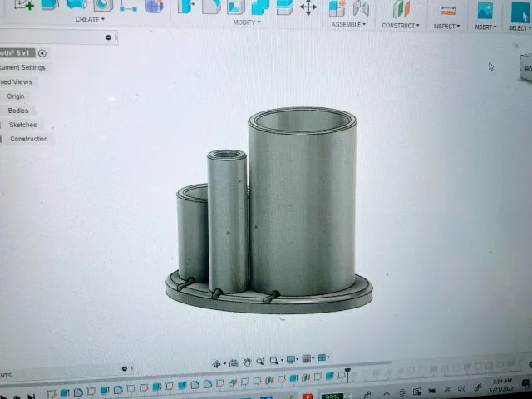Select the large tall cylinder body
Viewport: 532px width, 399px height.
click(302, 204)
